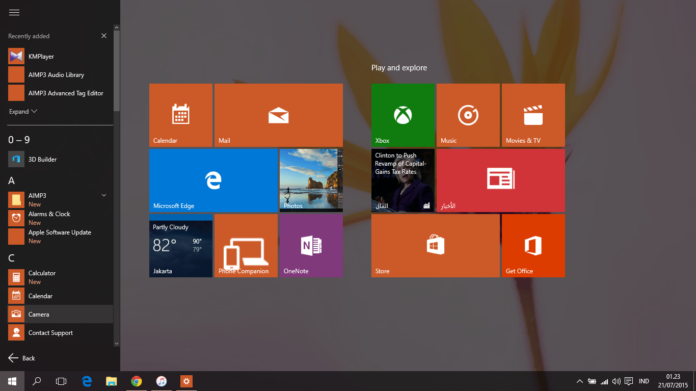Open the Store tile
Screen dimensions: 696x391
[x=435, y=246]
